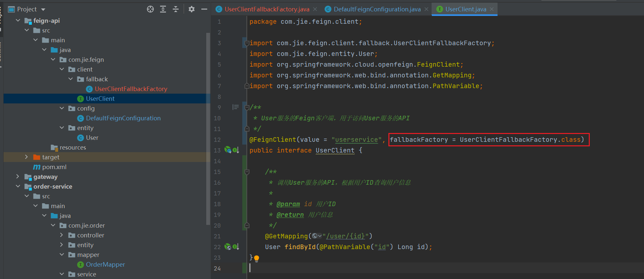Select the entity package under com.jie.feign
Viewport: 644px width, 279px height.
pyautogui.click(x=85, y=128)
